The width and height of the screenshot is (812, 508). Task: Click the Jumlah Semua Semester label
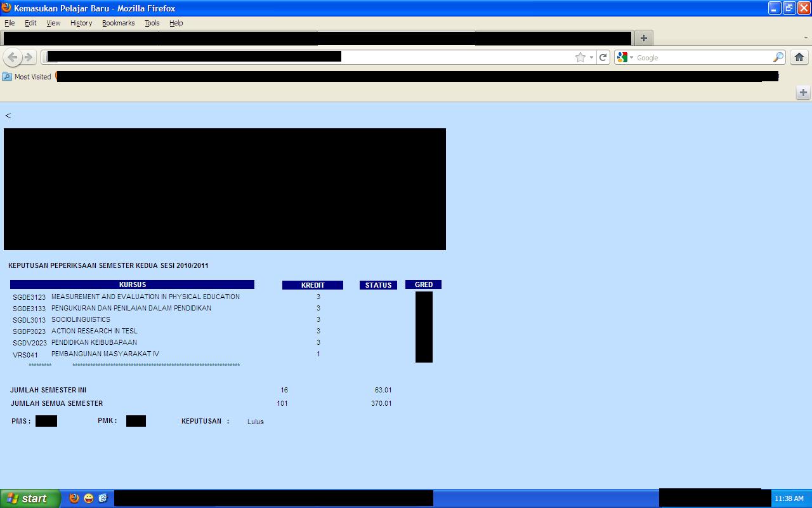(56, 403)
